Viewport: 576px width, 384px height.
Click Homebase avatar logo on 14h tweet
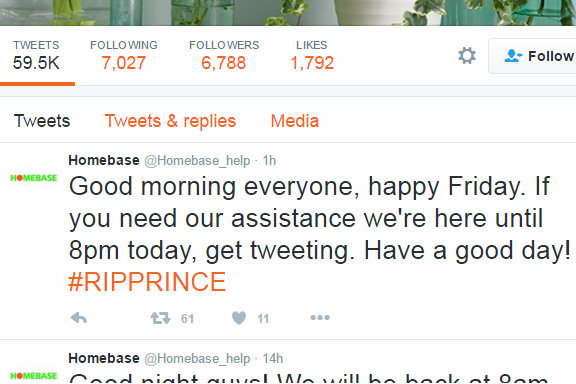coord(33,376)
